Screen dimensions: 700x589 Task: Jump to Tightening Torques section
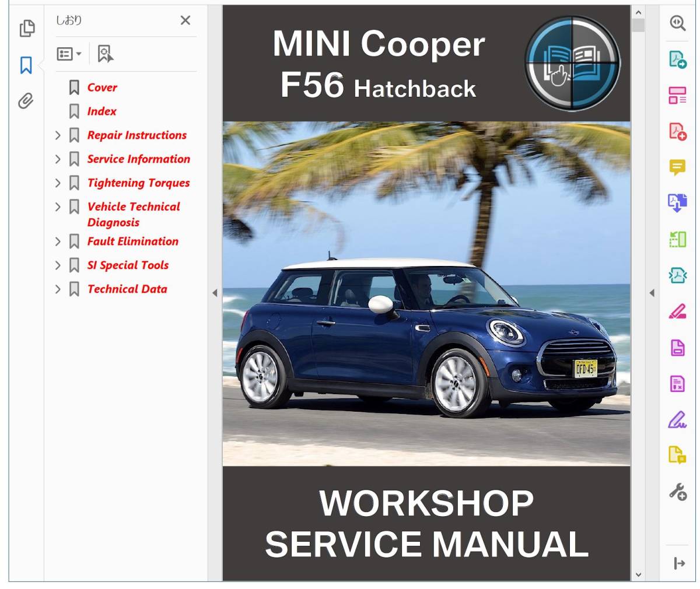139,183
